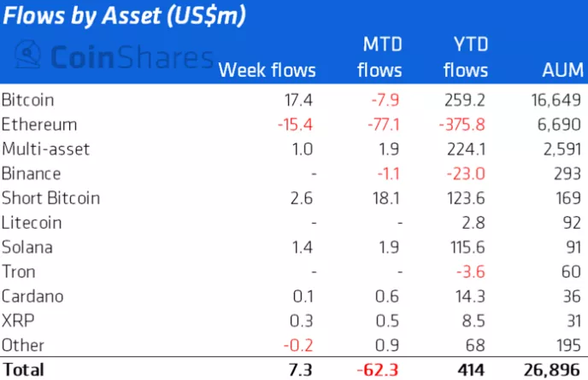Select the Short Bitcoin row label
This screenshot has width=588, height=380.
click(50, 198)
